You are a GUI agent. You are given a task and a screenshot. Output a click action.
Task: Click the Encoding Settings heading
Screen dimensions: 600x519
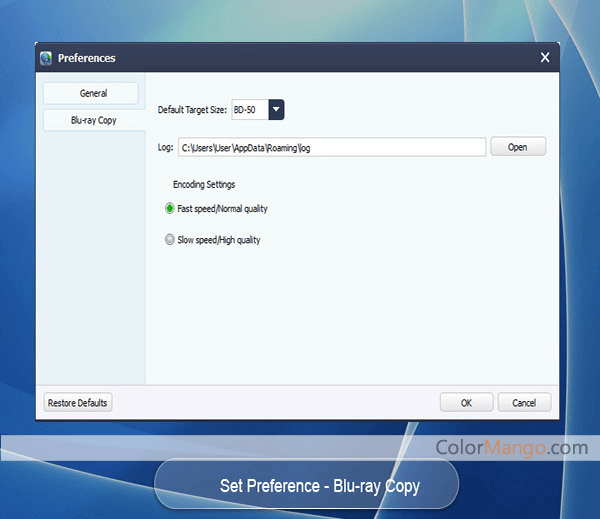tap(204, 184)
